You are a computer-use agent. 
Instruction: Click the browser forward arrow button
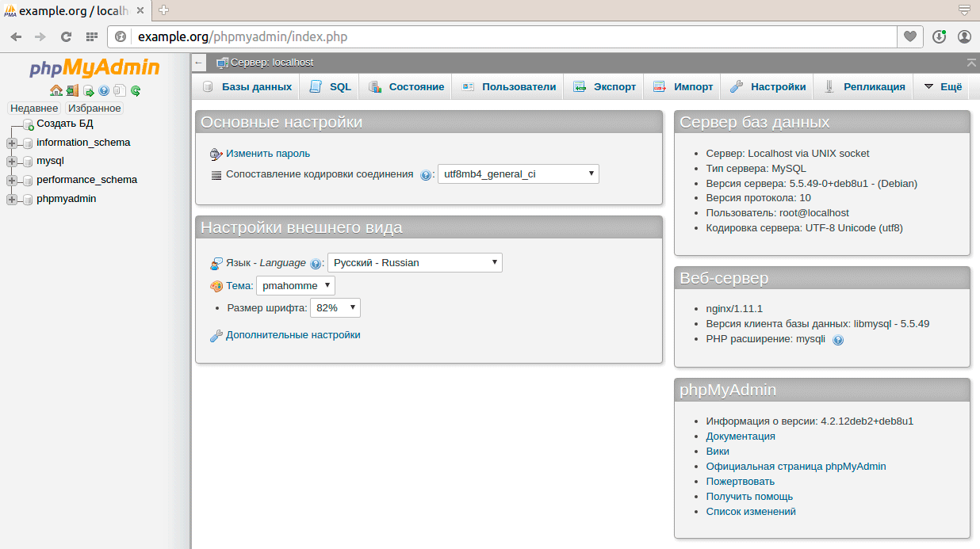pos(40,36)
